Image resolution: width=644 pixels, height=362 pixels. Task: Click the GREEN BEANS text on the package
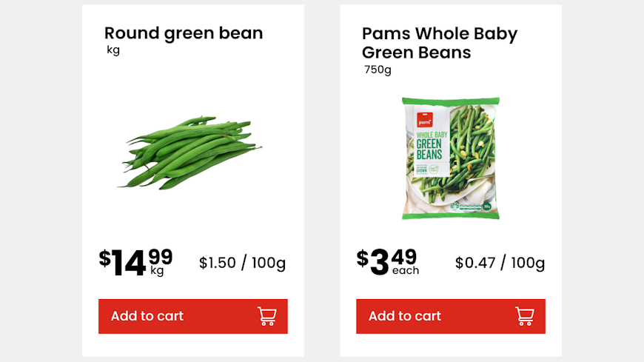pyautogui.click(x=429, y=149)
